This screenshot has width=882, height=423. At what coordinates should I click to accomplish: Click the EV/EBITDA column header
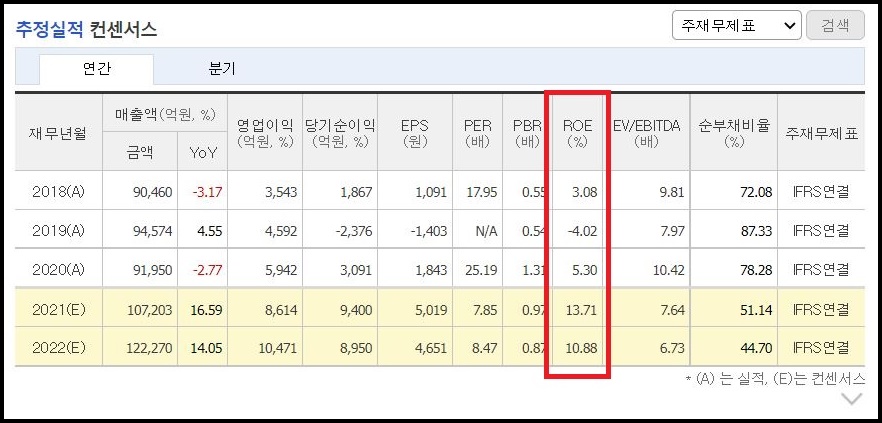click(x=646, y=134)
